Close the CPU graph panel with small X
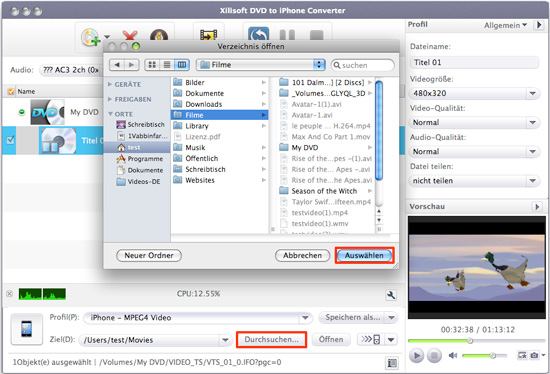 click(9, 294)
